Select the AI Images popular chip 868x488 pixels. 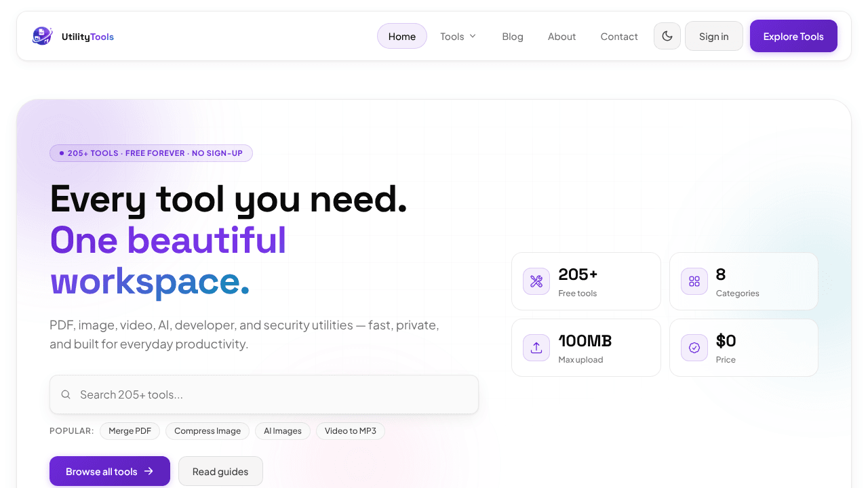click(283, 431)
